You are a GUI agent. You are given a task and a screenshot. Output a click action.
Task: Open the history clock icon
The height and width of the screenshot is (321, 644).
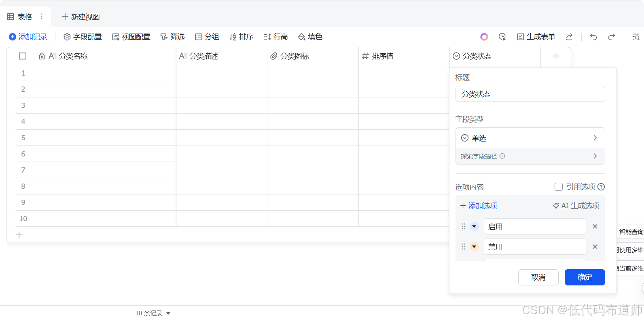[x=502, y=37]
